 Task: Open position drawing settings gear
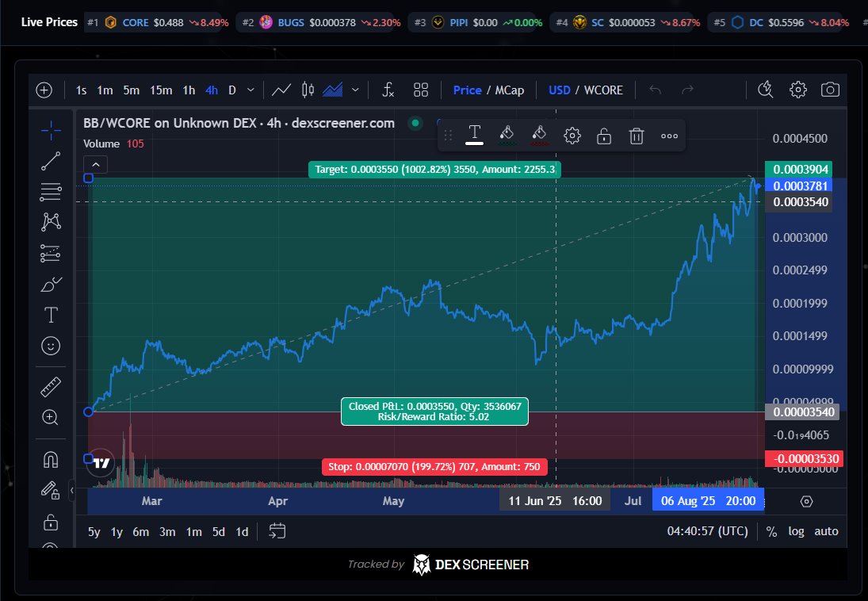pos(572,136)
